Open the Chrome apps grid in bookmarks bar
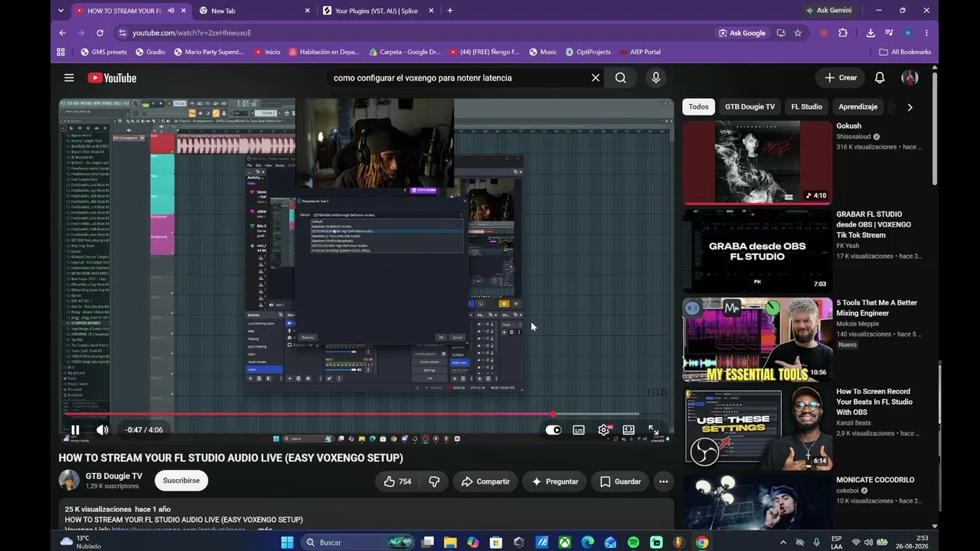 (x=61, y=52)
